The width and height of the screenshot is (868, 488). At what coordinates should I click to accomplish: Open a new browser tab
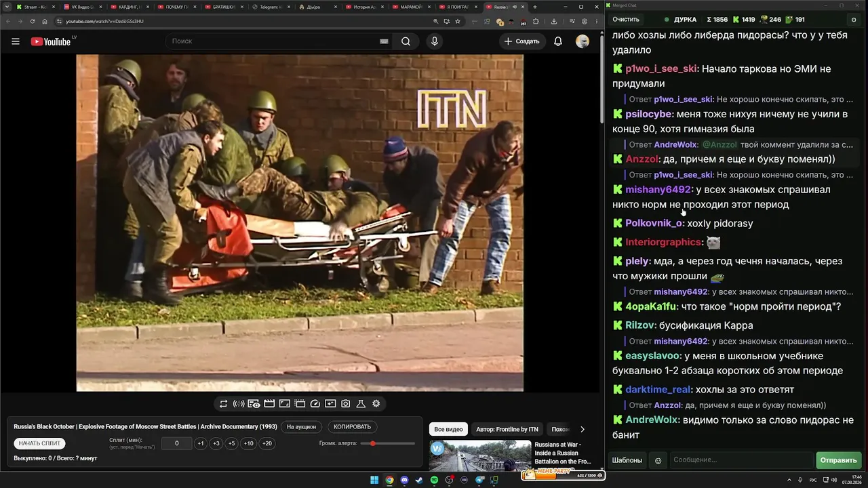click(534, 7)
